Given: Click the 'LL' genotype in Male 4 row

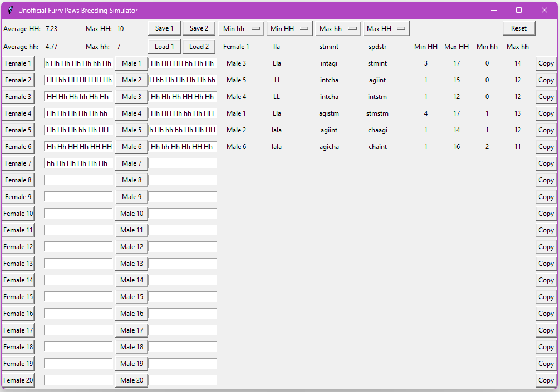Looking at the screenshot, I should coord(277,97).
